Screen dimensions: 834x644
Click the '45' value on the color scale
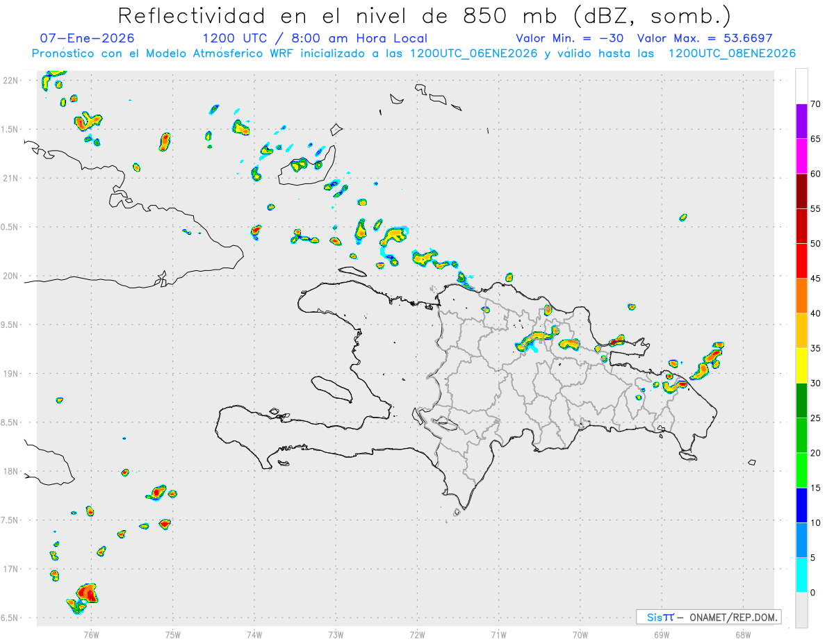[815, 279]
